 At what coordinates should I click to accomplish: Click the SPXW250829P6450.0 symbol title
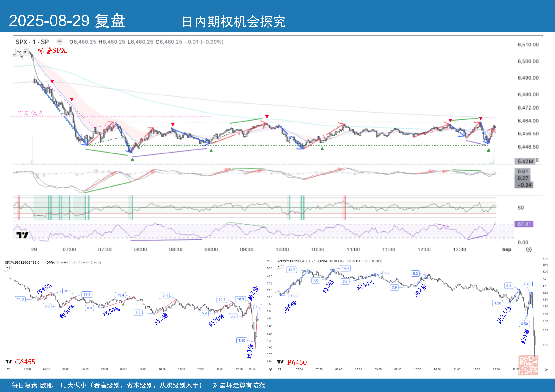294,261
